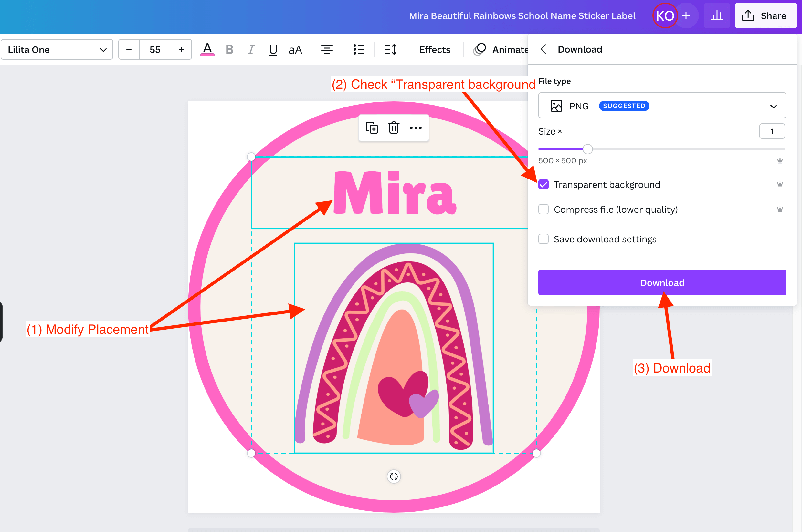Open the Animate option
The image size is (802, 532).
point(501,50)
